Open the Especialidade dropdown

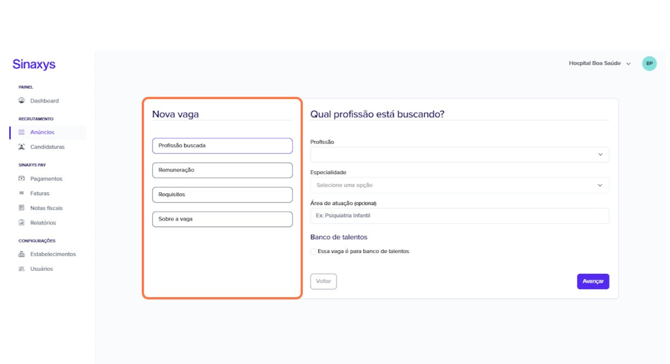coord(460,185)
